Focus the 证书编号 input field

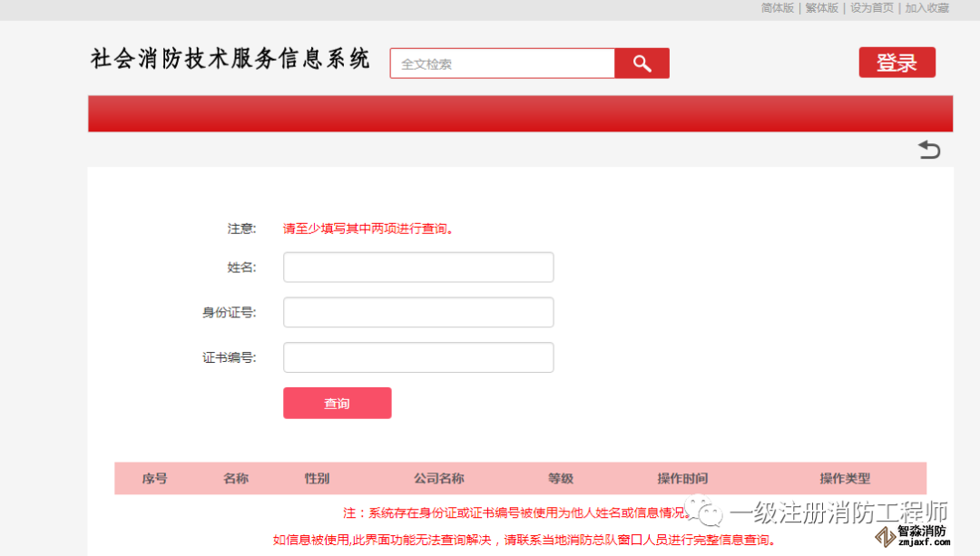tap(418, 357)
